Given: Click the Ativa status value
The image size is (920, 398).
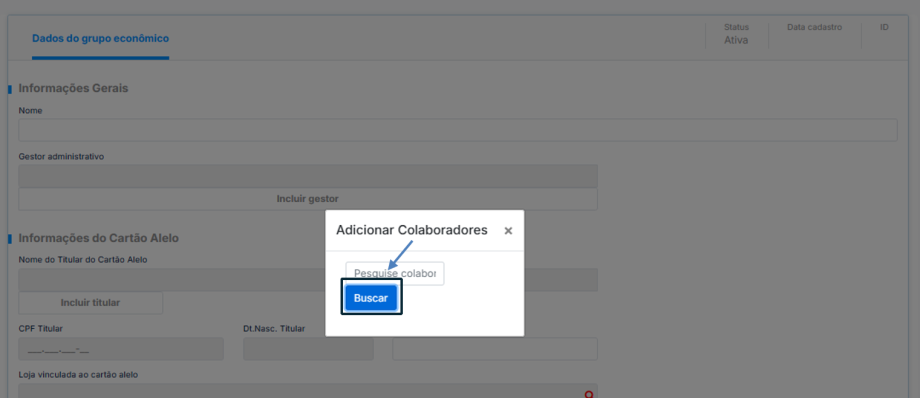Looking at the screenshot, I should pos(736,41).
